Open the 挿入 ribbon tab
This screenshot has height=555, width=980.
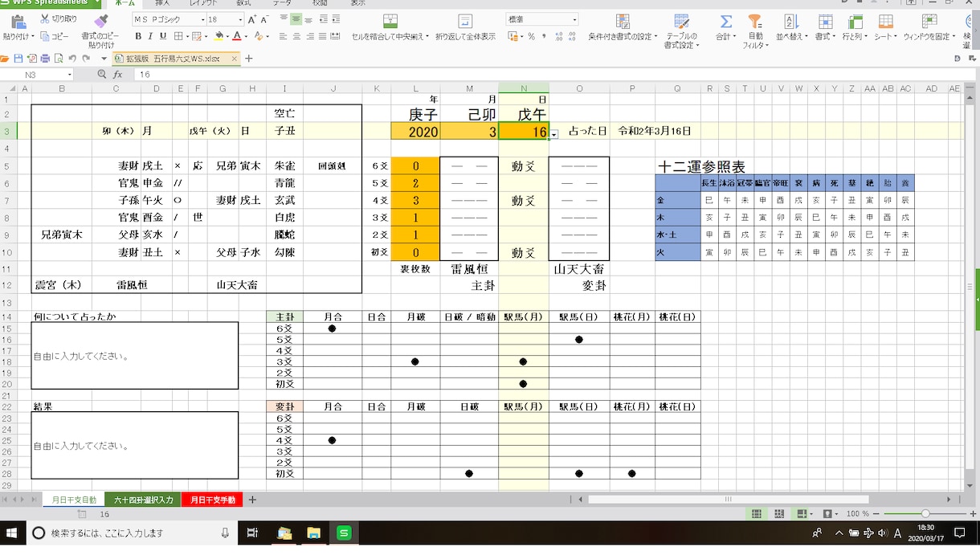click(163, 3)
